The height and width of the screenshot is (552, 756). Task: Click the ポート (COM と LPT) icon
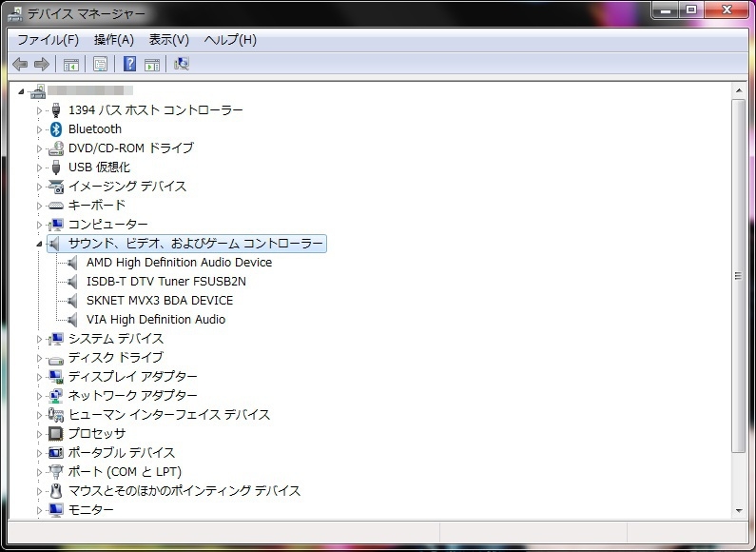click(x=56, y=472)
